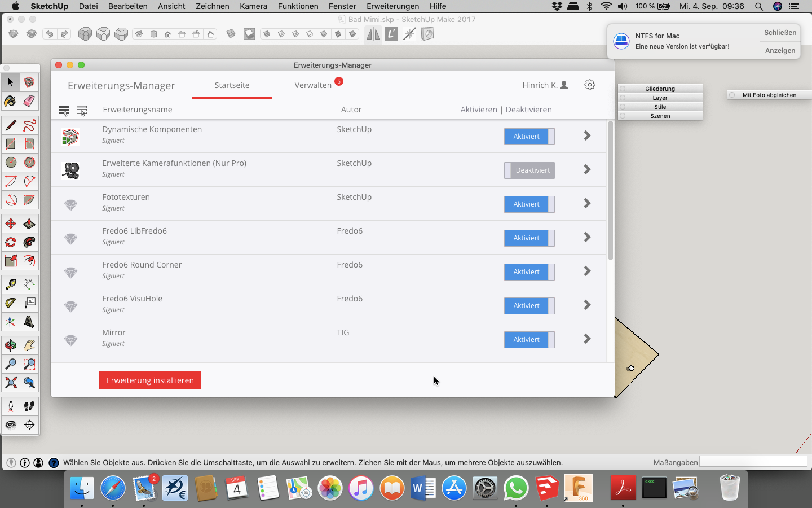
Task: Select the Orbit camera tool
Action: tap(10, 345)
